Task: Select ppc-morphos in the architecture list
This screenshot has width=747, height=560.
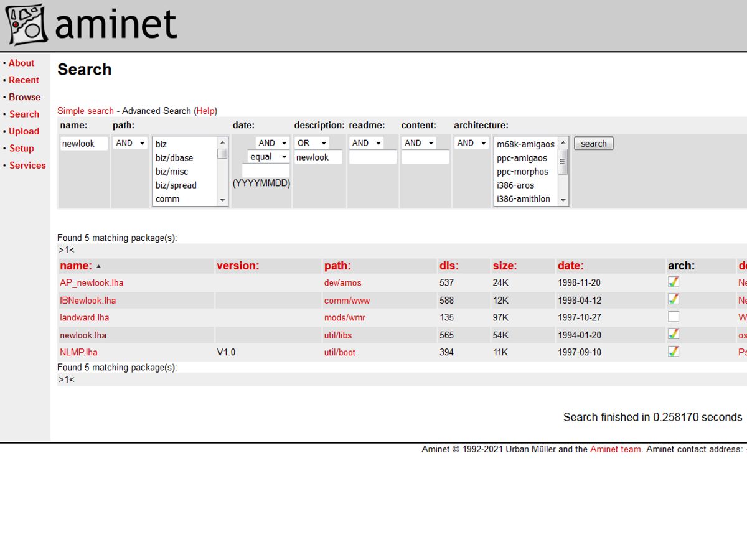Action: point(522,172)
